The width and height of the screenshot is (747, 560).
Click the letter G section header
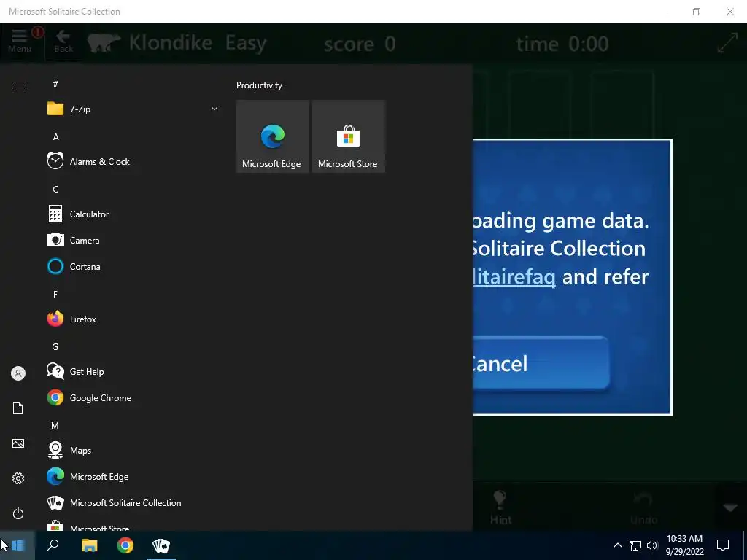pyautogui.click(x=55, y=346)
